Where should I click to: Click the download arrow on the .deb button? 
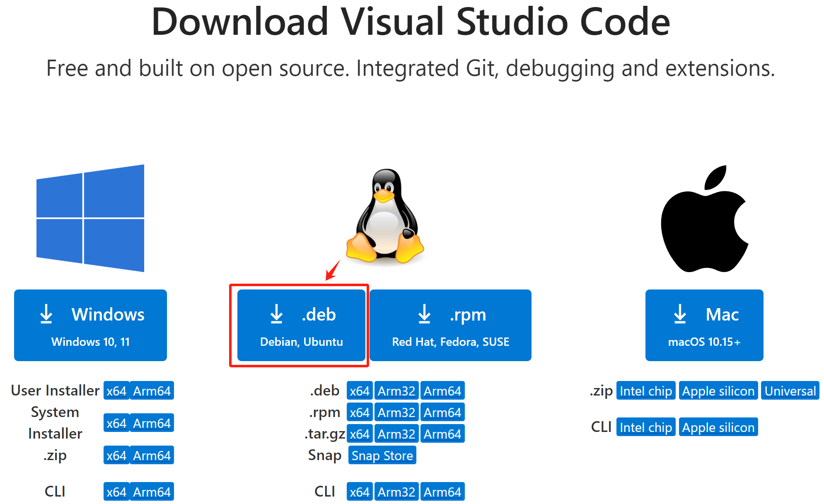(x=276, y=315)
